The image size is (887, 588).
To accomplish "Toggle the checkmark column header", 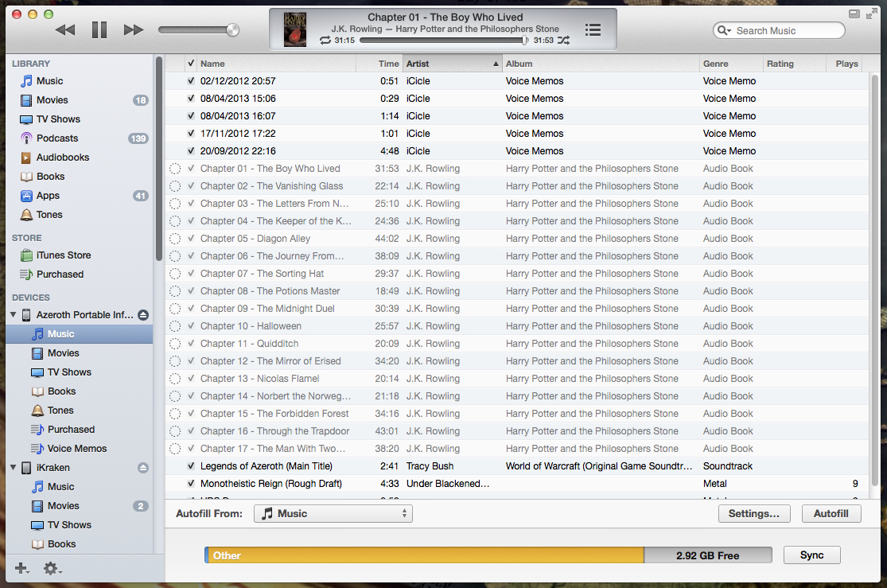I will pyautogui.click(x=191, y=64).
